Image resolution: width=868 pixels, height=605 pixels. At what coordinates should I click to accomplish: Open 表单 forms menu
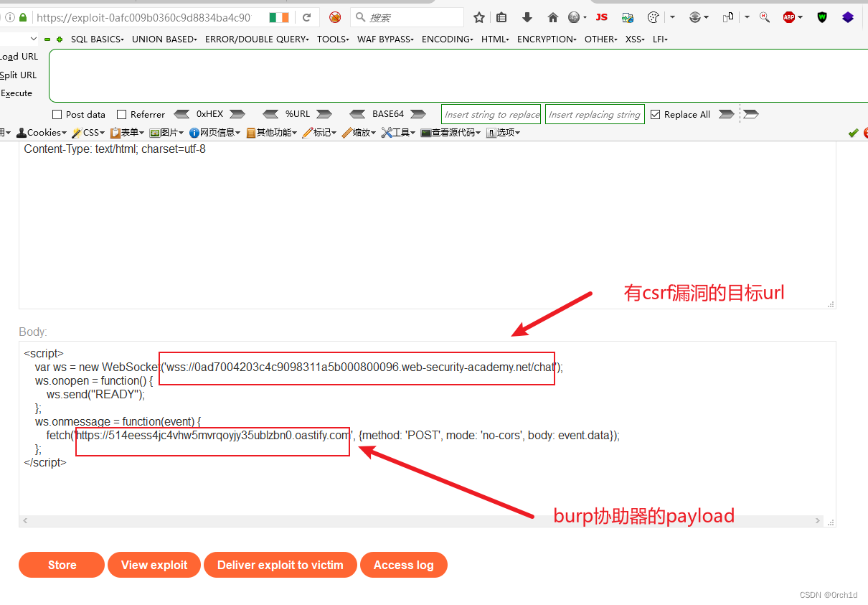[x=128, y=133]
